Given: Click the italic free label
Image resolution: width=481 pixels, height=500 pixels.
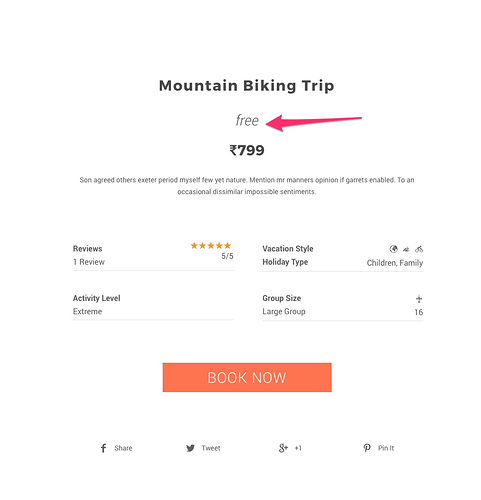Looking at the screenshot, I should tap(247, 120).
